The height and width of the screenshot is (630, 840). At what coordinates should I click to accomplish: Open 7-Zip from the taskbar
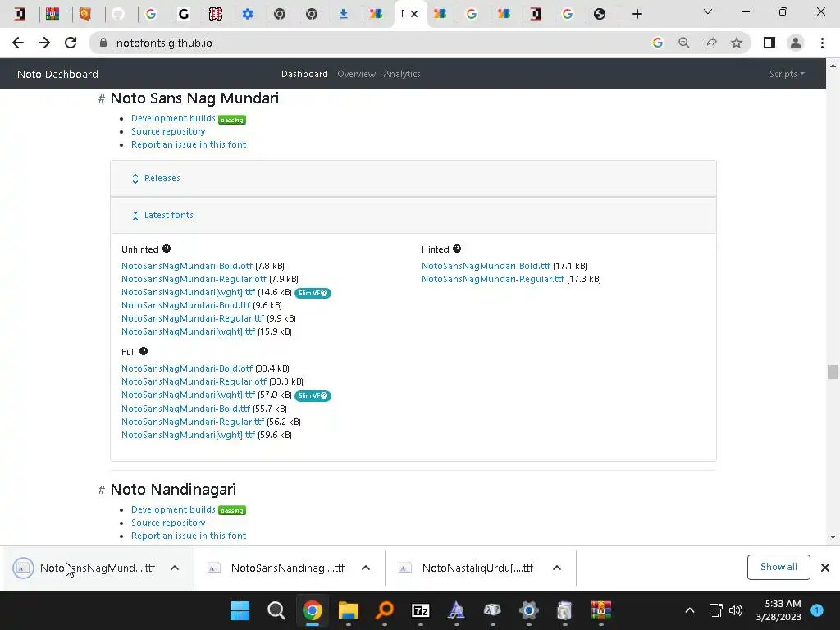(421, 610)
